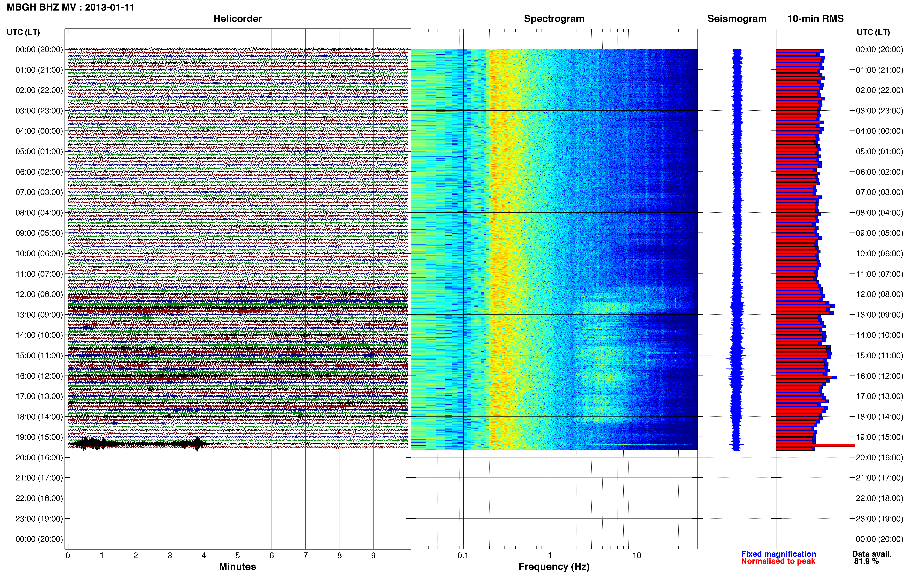
Task: Click the 7 tick on Minutes axis
Action: 306,555
